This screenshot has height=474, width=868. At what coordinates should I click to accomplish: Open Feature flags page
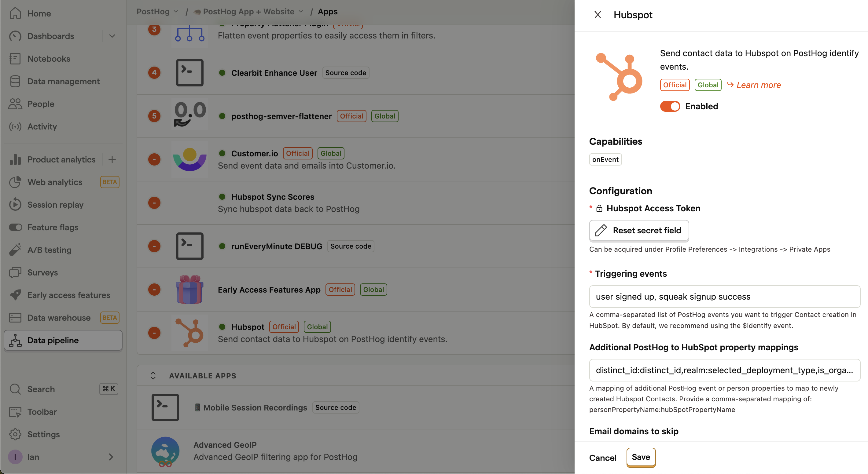[x=53, y=227]
